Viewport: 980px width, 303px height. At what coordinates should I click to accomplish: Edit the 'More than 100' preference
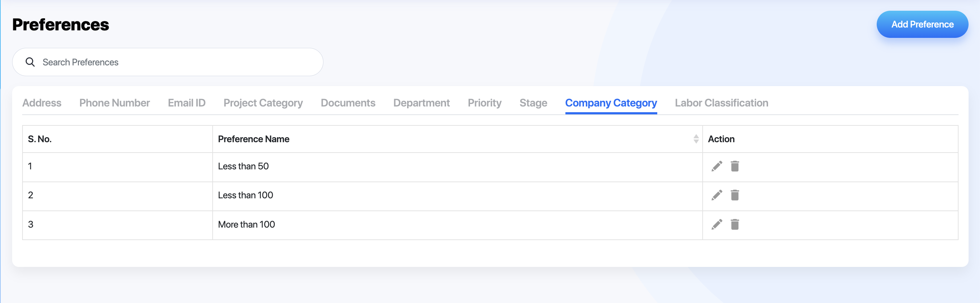(717, 224)
